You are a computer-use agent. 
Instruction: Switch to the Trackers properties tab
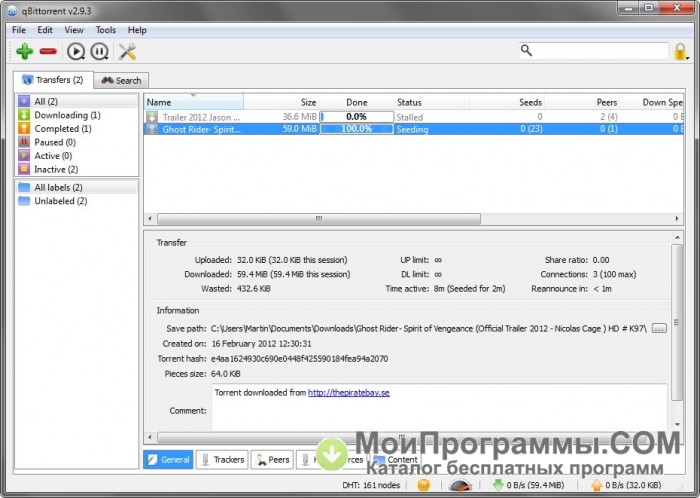[223, 460]
